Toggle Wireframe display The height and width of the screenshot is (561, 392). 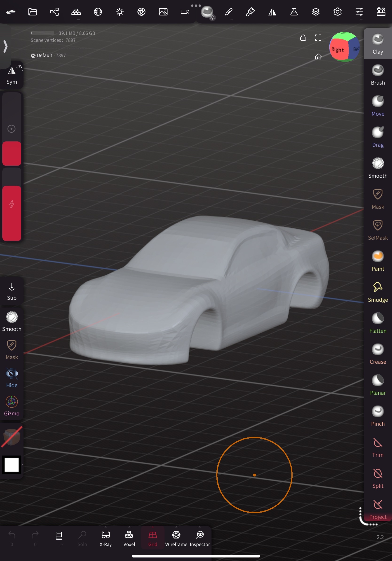(x=176, y=538)
